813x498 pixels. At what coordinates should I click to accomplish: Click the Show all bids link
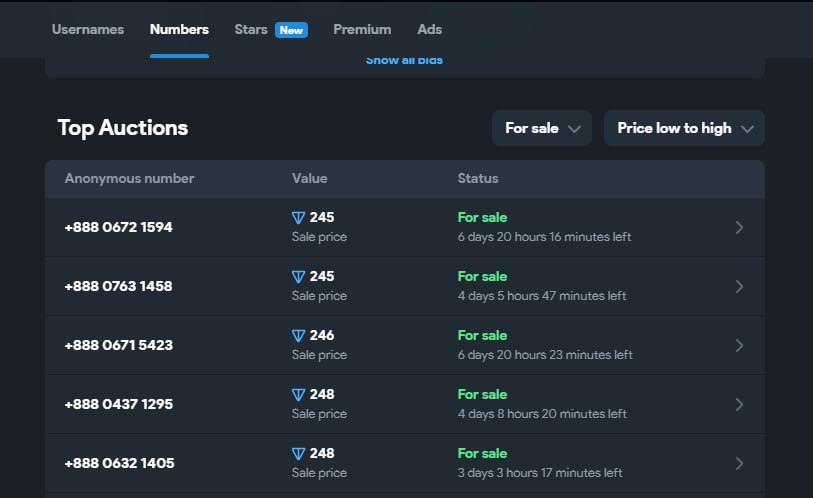click(x=404, y=61)
